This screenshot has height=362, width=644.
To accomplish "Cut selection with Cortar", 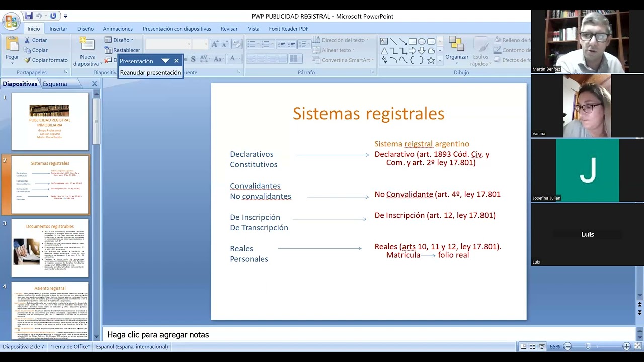I will [x=35, y=40].
